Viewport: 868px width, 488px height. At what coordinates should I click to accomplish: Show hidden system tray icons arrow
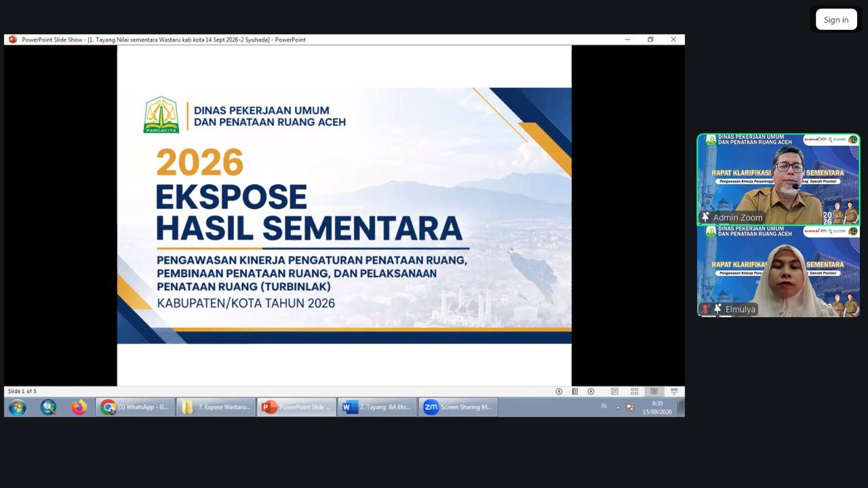618,407
